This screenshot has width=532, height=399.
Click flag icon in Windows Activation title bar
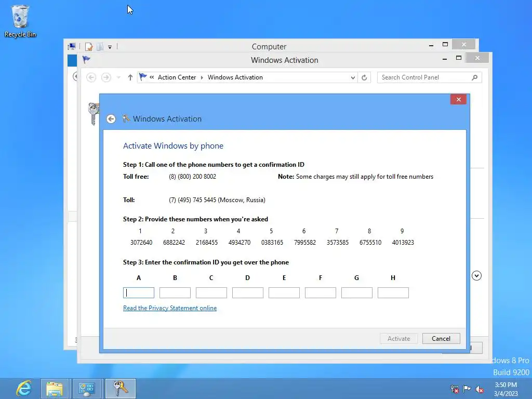click(86, 60)
